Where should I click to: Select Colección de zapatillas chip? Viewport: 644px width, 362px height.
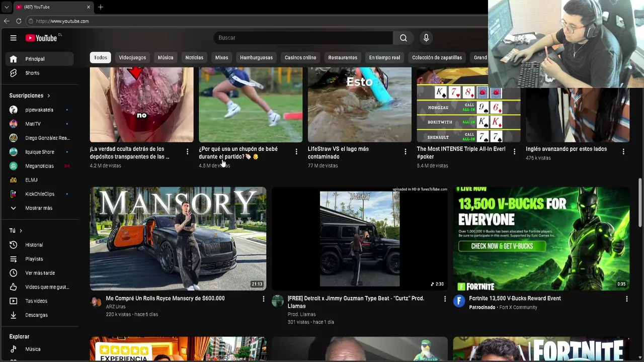(x=437, y=57)
